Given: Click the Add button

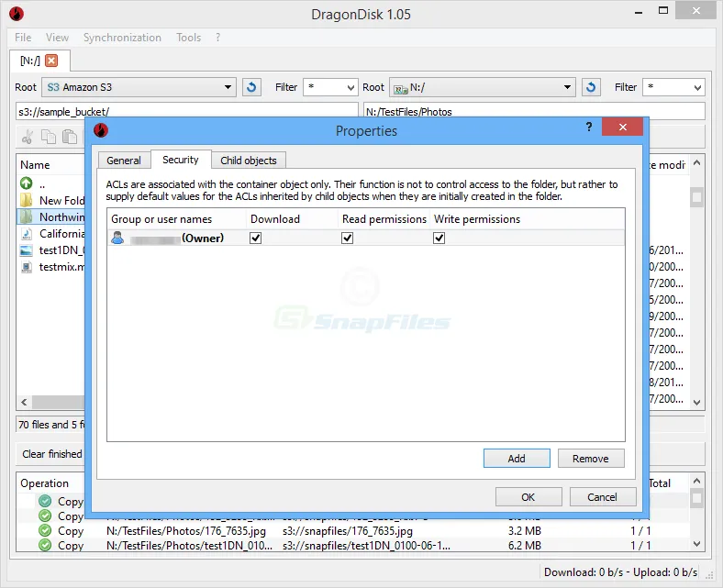Looking at the screenshot, I should 517,459.
